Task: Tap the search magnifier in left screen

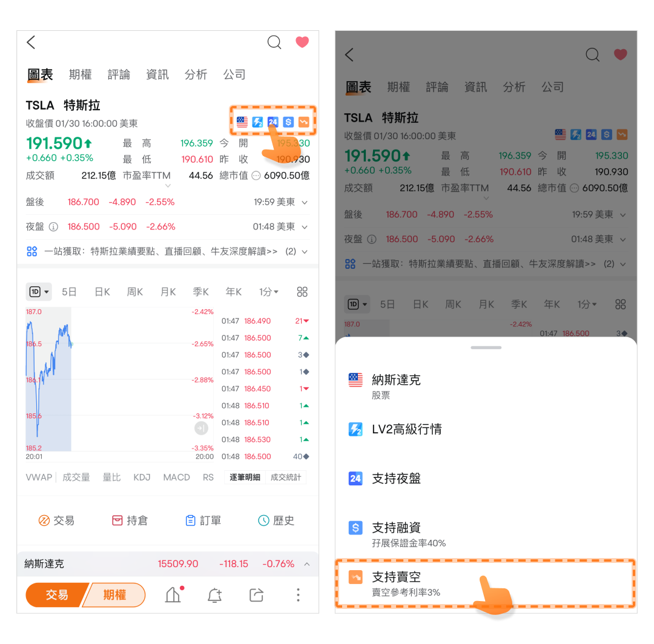Action: coord(274,42)
